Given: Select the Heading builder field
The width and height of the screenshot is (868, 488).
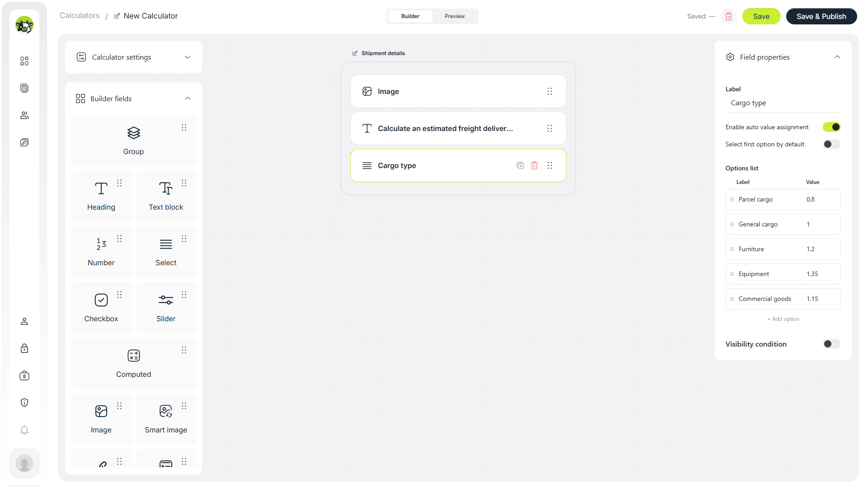Looking at the screenshot, I should (101, 197).
